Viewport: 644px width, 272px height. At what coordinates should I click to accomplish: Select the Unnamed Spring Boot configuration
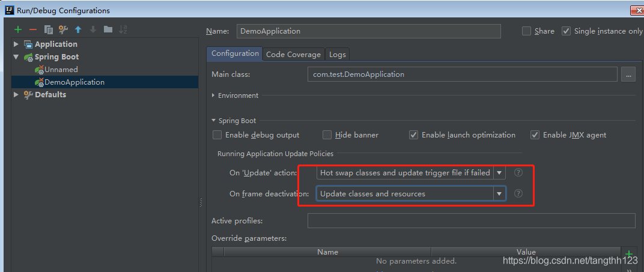61,70
